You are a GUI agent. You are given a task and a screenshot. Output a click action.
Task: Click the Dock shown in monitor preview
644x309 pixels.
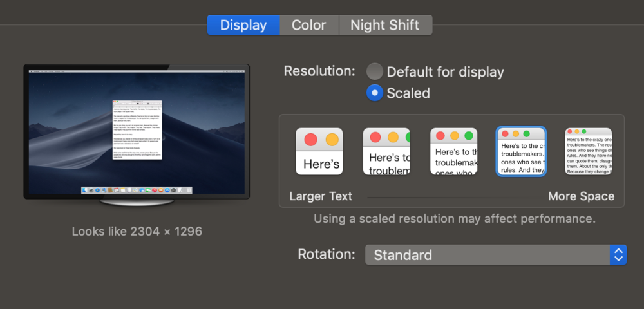pos(137,191)
